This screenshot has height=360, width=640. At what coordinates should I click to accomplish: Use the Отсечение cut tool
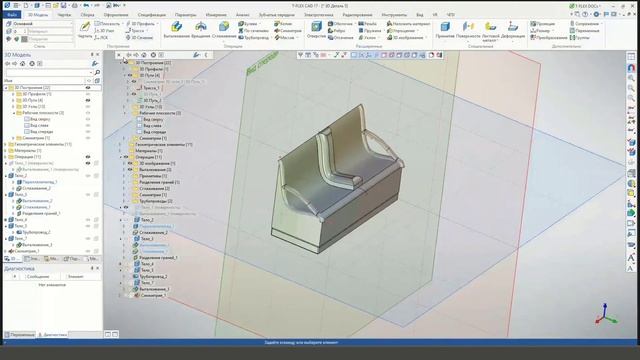(x=340, y=38)
